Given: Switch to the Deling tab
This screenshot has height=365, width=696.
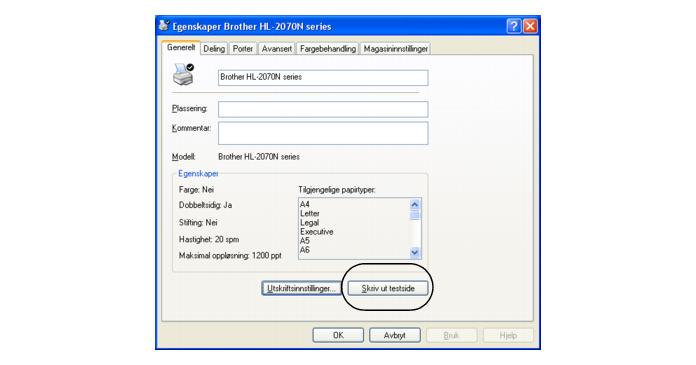Looking at the screenshot, I should click(214, 49).
